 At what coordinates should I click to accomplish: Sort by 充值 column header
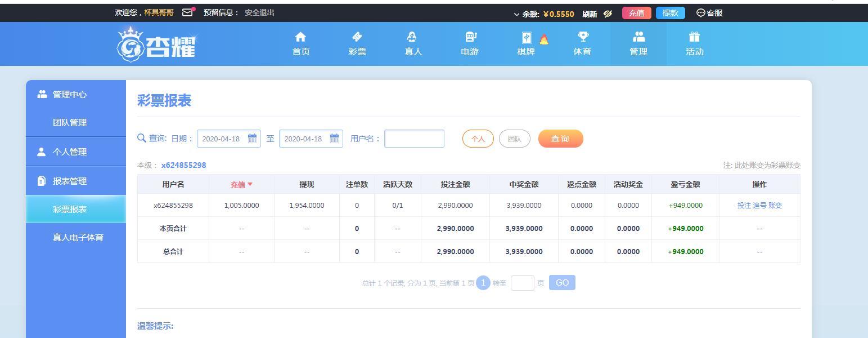[x=241, y=184]
